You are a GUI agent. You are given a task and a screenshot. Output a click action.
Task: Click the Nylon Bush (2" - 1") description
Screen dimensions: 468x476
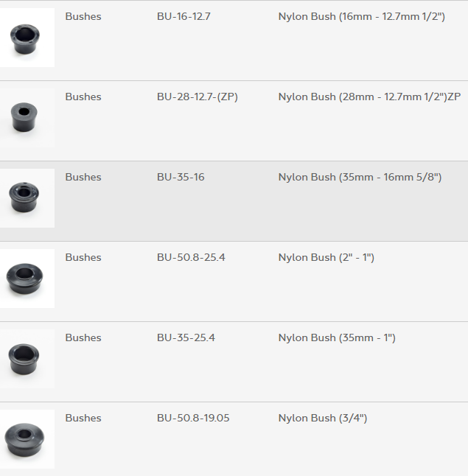(326, 257)
